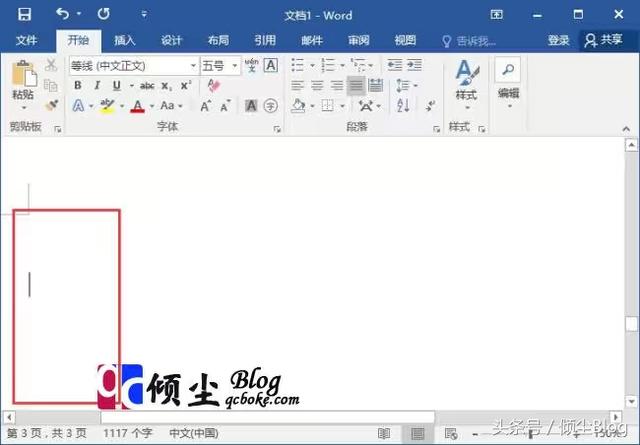640x445 pixels.
Task: Toggle underline formatting
Action: pos(117,85)
